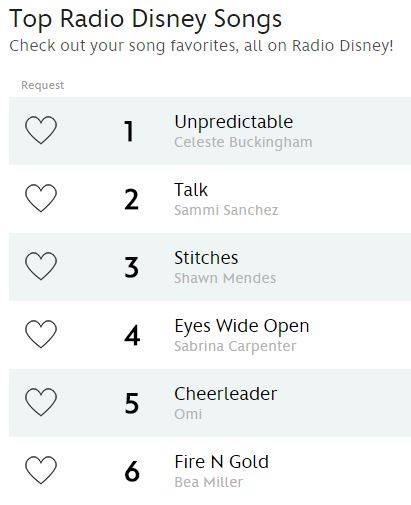Tap the heart beside Stitches
The image size is (411, 505).
click(41, 266)
